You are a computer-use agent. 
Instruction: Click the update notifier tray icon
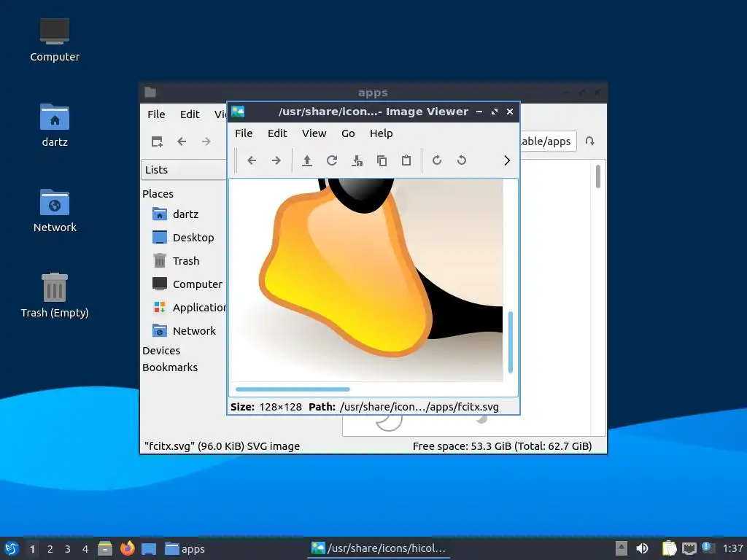(x=708, y=548)
